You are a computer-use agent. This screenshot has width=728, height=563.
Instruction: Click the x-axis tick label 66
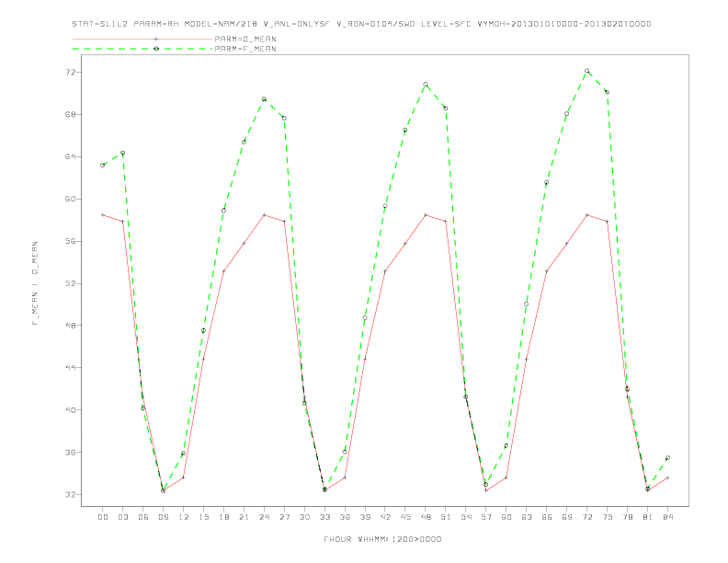coord(547,517)
